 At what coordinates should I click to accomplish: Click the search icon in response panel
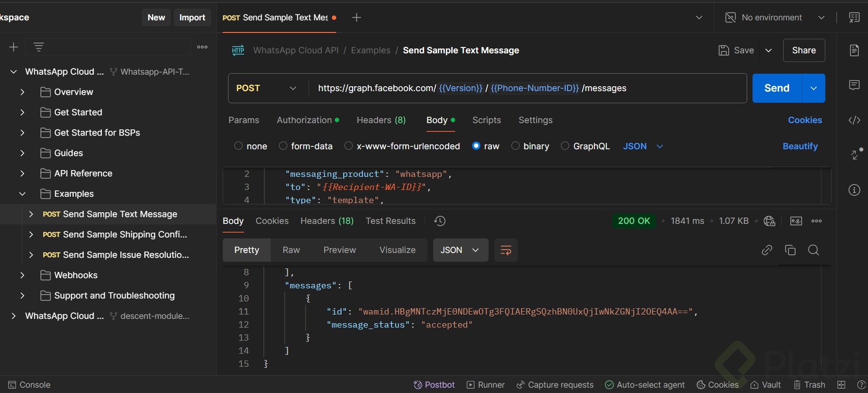tap(813, 250)
